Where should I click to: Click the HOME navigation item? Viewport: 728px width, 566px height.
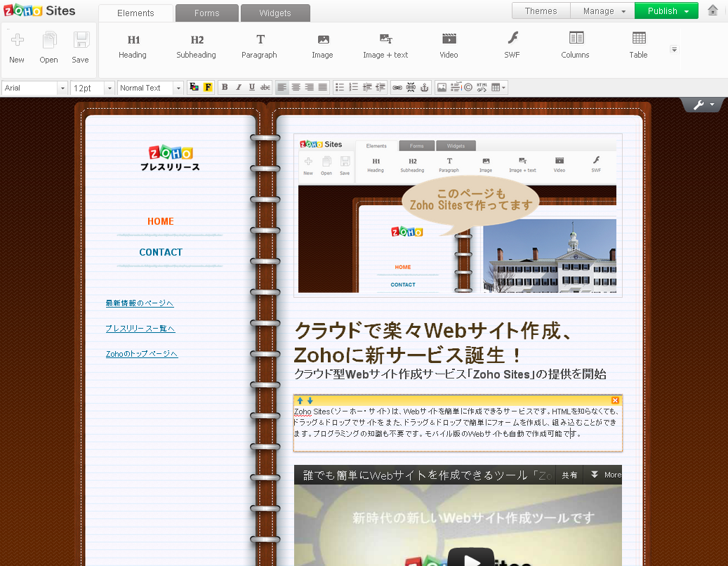(x=161, y=221)
